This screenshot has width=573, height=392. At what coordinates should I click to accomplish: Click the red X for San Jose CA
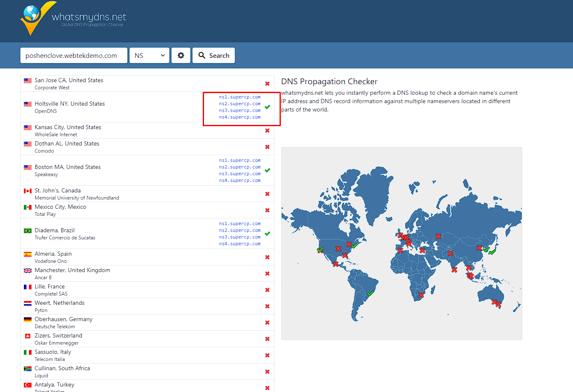point(267,84)
